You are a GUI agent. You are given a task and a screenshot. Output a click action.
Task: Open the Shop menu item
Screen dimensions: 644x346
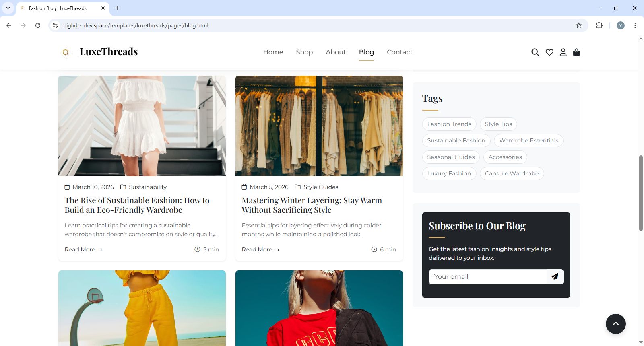[304, 52]
